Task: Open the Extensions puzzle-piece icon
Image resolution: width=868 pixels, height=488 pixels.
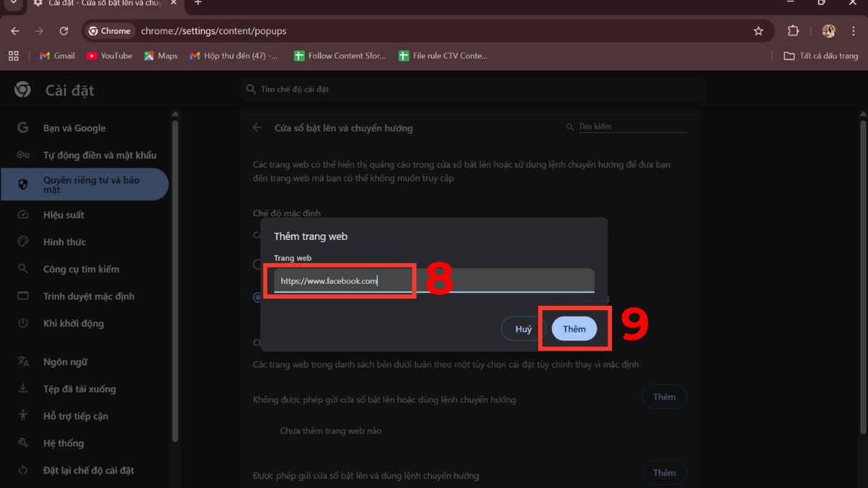Action: tap(793, 31)
